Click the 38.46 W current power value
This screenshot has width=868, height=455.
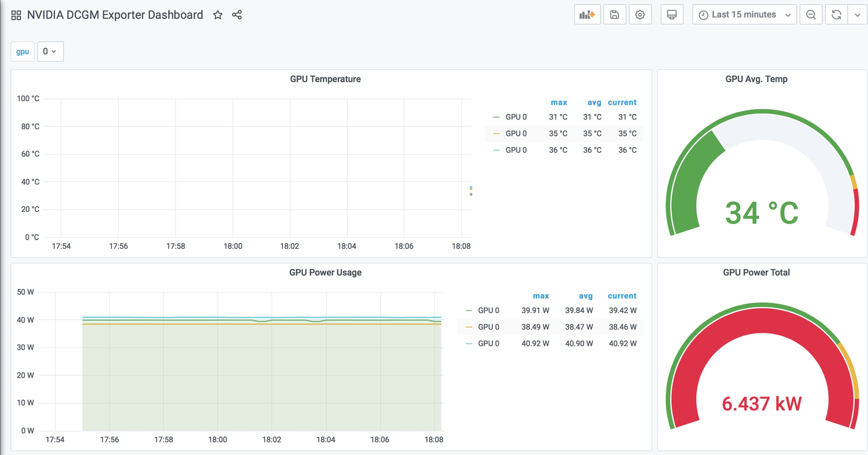pos(623,327)
